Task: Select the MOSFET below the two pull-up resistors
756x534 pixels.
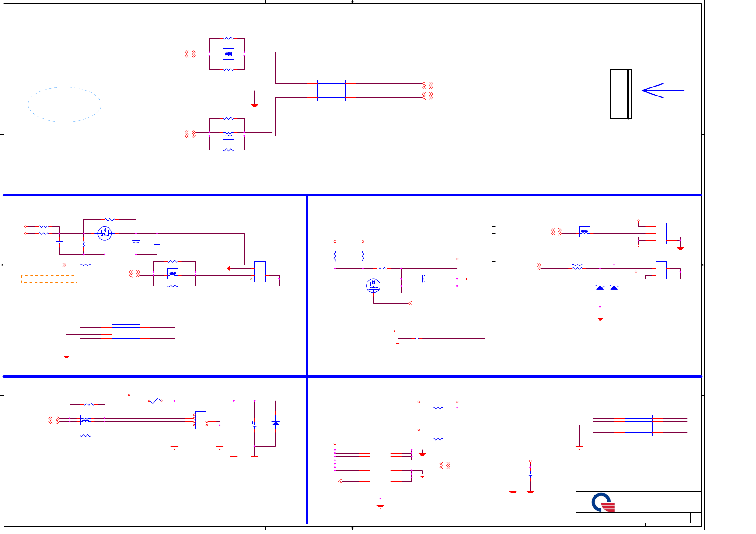Action: coord(373,285)
